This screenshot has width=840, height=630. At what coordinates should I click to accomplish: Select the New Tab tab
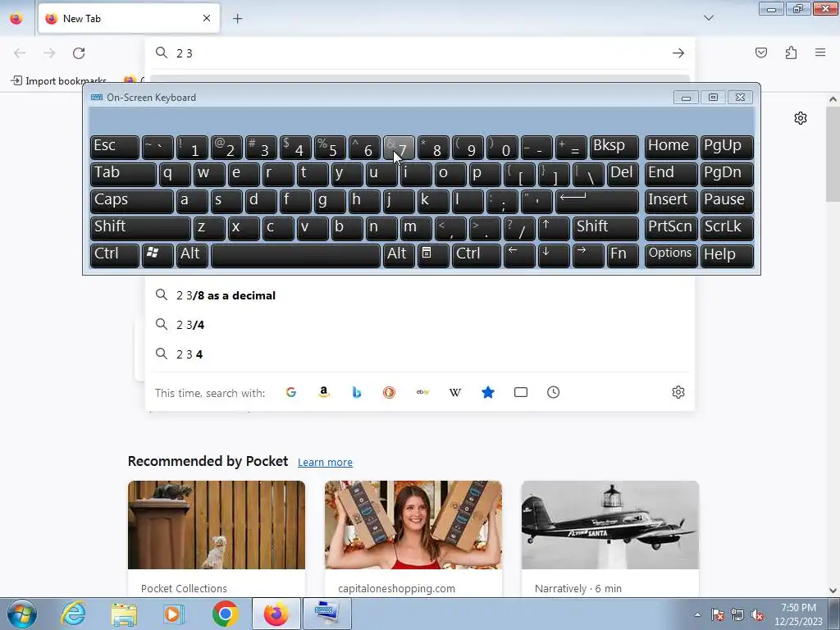[x=129, y=18]
